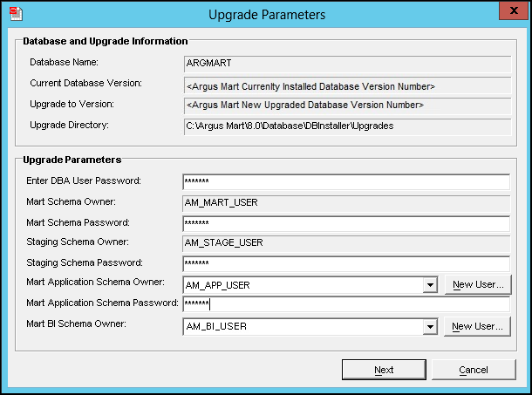Click the Database Name field showing ARGMART
Viewport: 532px width, 395px height.
tap(347, 64)
